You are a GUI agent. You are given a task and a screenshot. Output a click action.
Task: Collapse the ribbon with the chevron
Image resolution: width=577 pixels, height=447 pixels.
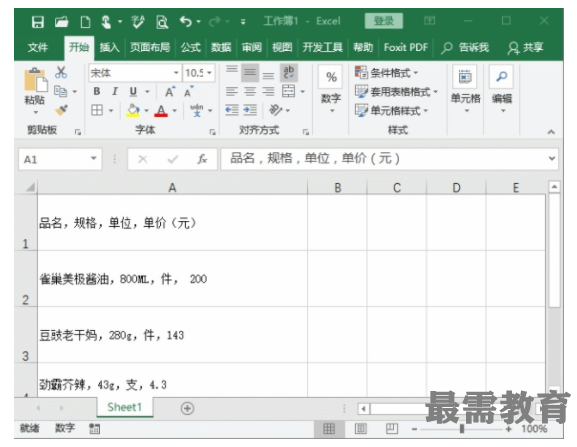coord(551,132)
